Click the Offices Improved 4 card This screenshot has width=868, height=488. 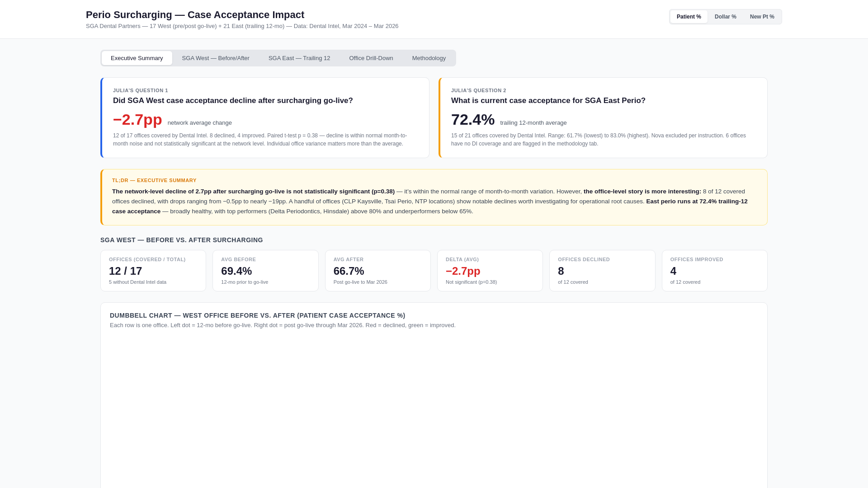(x=715, y=271)
